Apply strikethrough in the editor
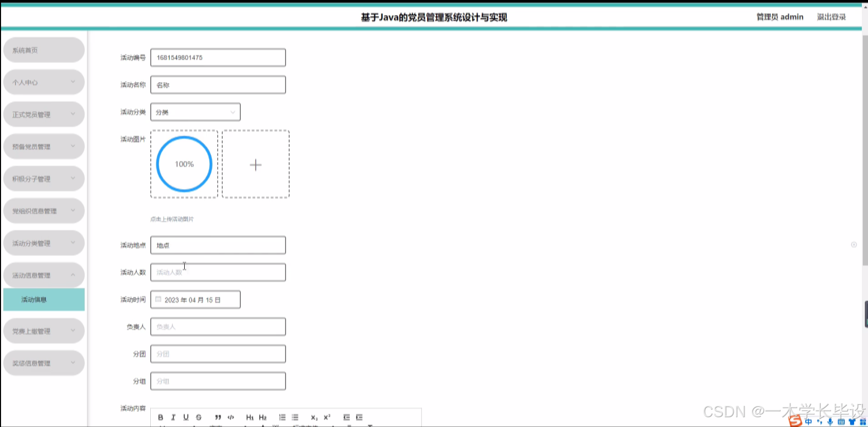The width and height of the screenshot is (868, 427). pos(199,417)
